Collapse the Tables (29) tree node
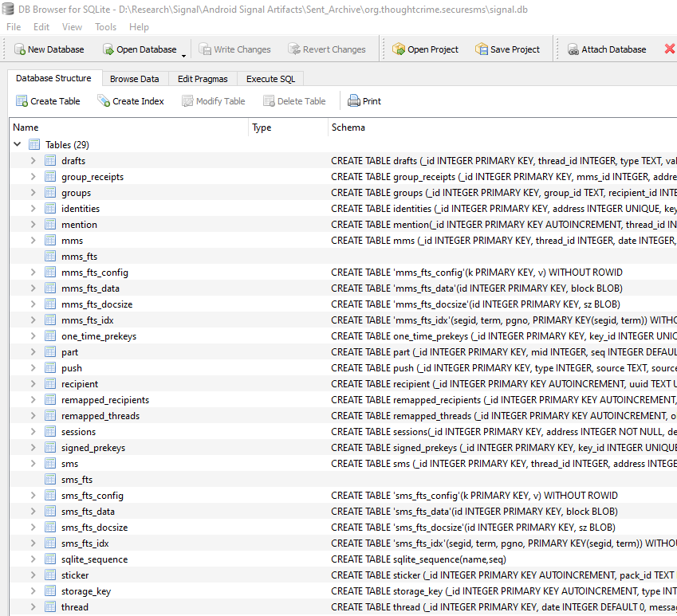Viewport: 677px width, 616px height. 18,144
